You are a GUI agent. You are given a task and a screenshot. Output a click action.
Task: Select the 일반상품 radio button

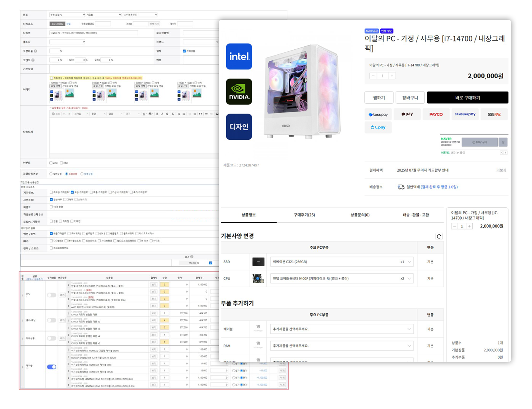point(51,174)
